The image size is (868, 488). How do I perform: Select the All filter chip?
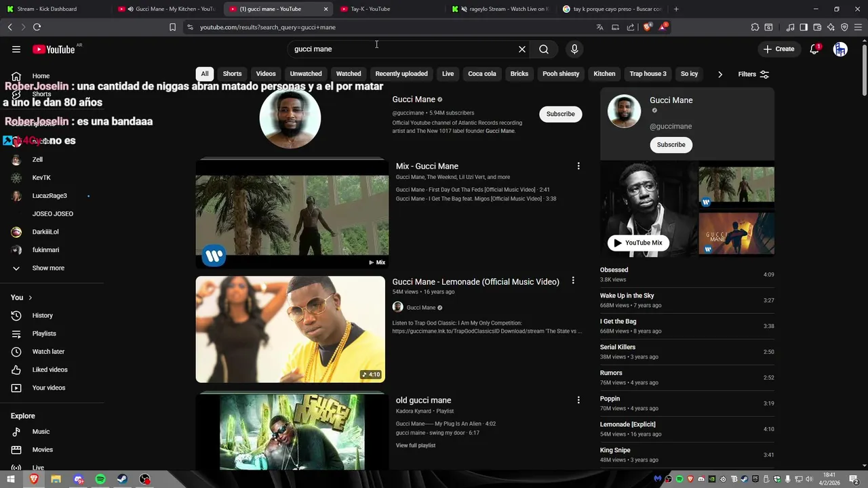click(x=205, y=74)
